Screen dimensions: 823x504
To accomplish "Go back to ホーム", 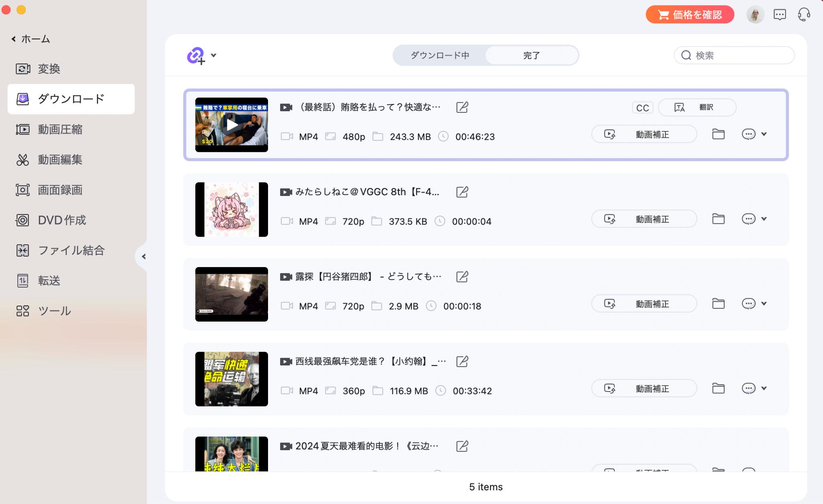I will (x=31, y=39).
